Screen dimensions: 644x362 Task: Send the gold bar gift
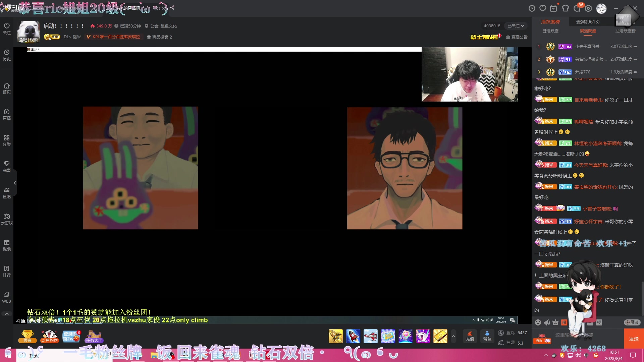point(440,336)
